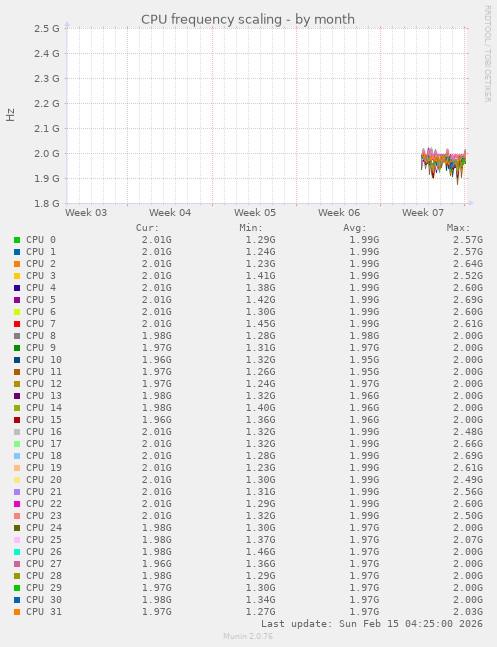Click the 'CPU 5' legend label
Viewport: 497px width, 647px height.
point(41,300)
